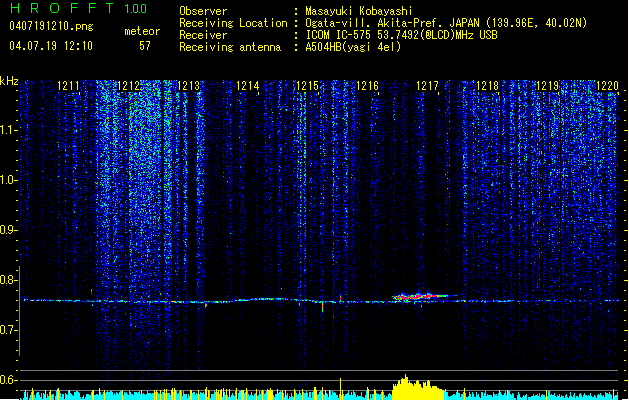The height and width of the screenshot is (400, 629).
Task: Click the 1211 time marker
Action: [69, 86]
